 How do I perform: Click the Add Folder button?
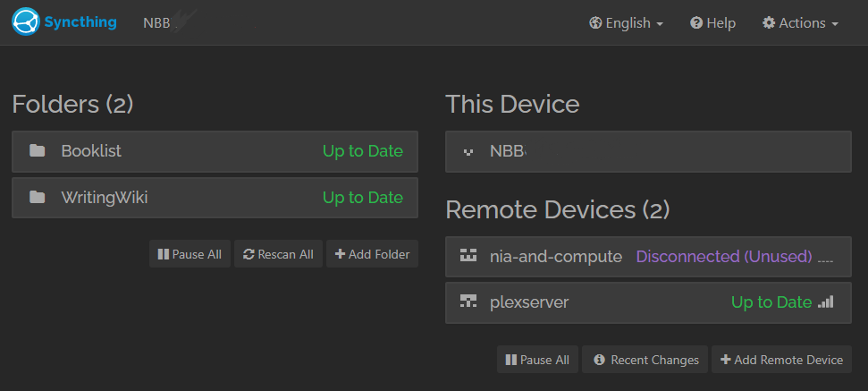pyautogui.click(x=372, y=254)
